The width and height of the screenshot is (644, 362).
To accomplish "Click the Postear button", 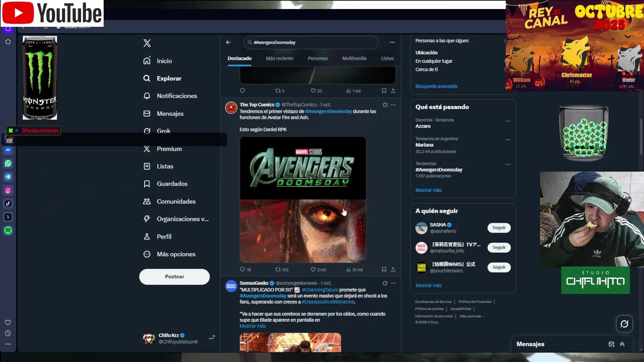I will point(175,277).
